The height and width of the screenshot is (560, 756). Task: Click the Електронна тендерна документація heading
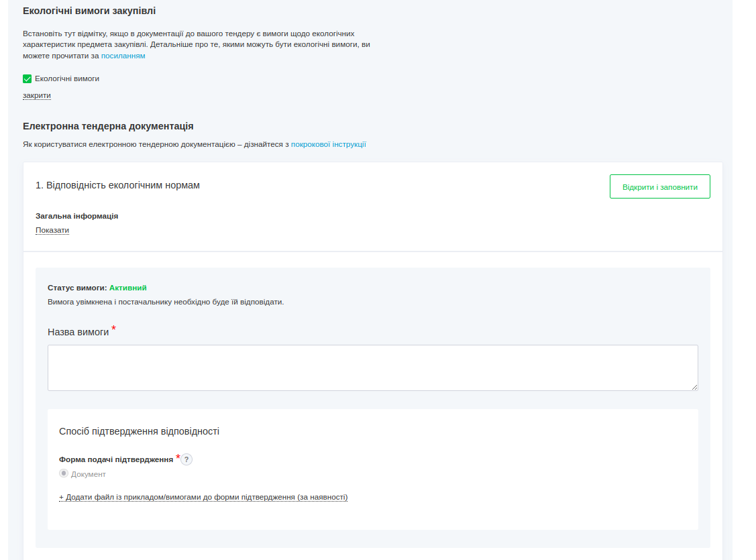click(108, 126)
